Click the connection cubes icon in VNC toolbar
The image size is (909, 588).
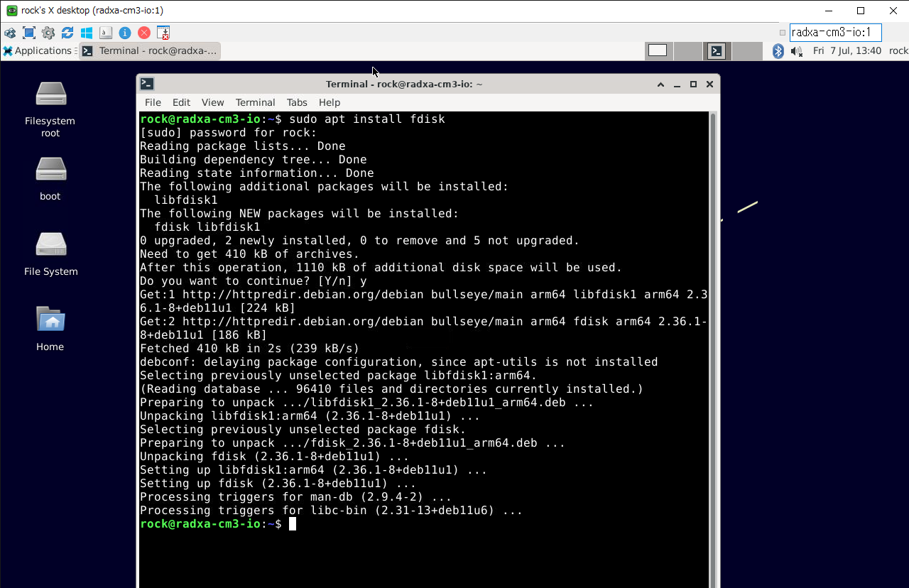pyautogui.click(x=10, y=33)
